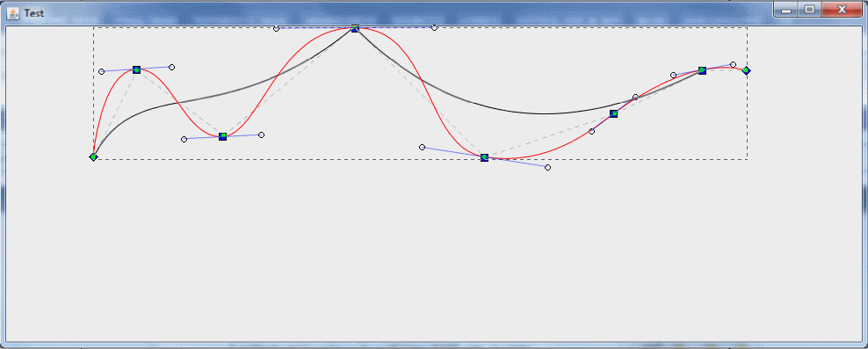Select left handle circle of first valley anchor
Image resolution: width=868 pixels, height=349 pixels.
pos(184,139)
